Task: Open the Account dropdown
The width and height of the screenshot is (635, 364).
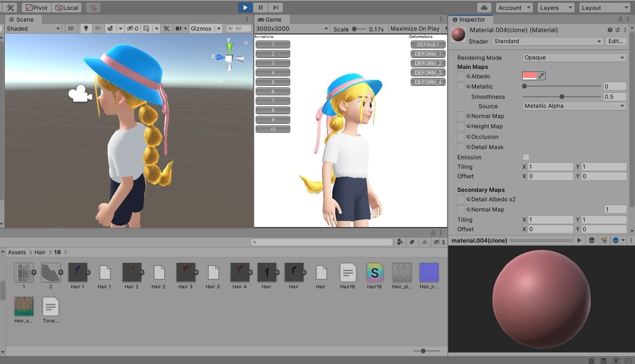Action: 514,8
